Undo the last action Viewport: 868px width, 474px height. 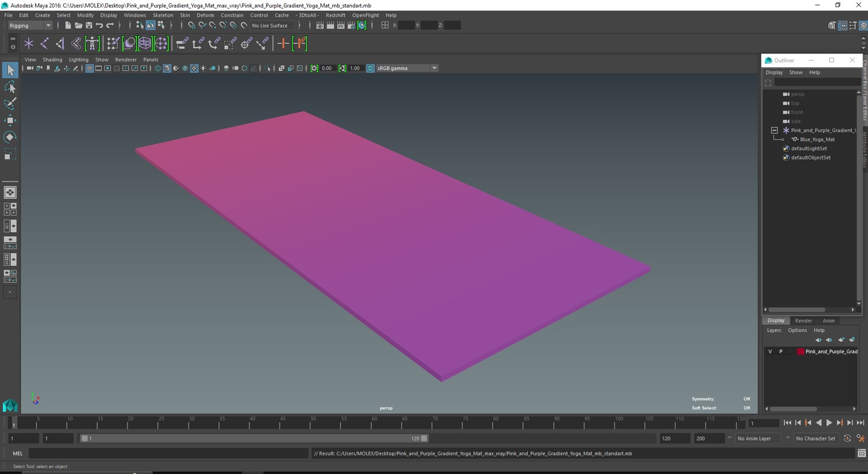point(99,25)
